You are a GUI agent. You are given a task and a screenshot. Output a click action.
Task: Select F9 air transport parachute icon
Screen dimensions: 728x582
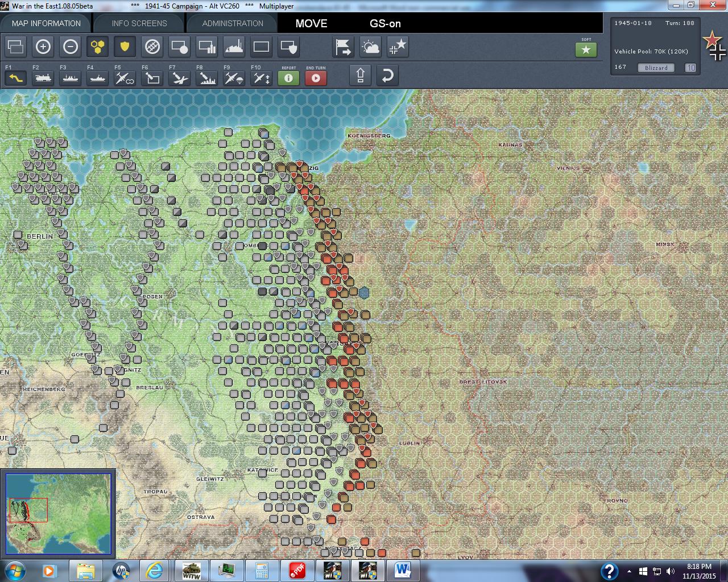(234, 77)
